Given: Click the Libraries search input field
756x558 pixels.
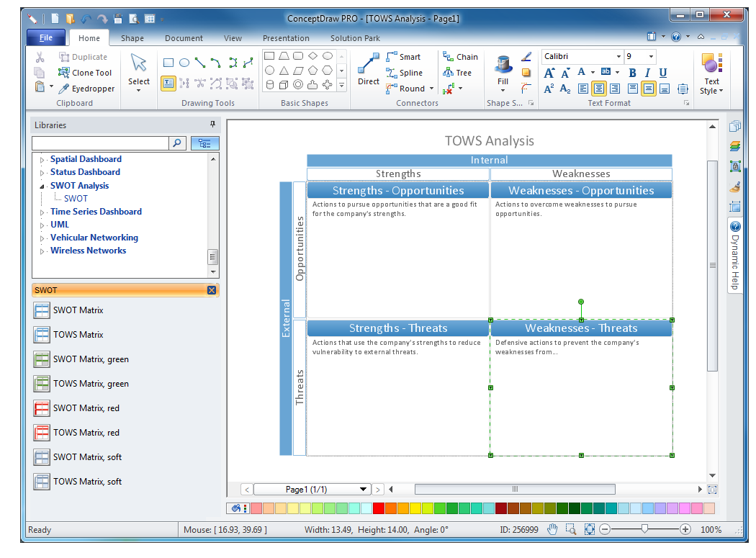Looking at the screenshot, I should [x=100, y=143].
